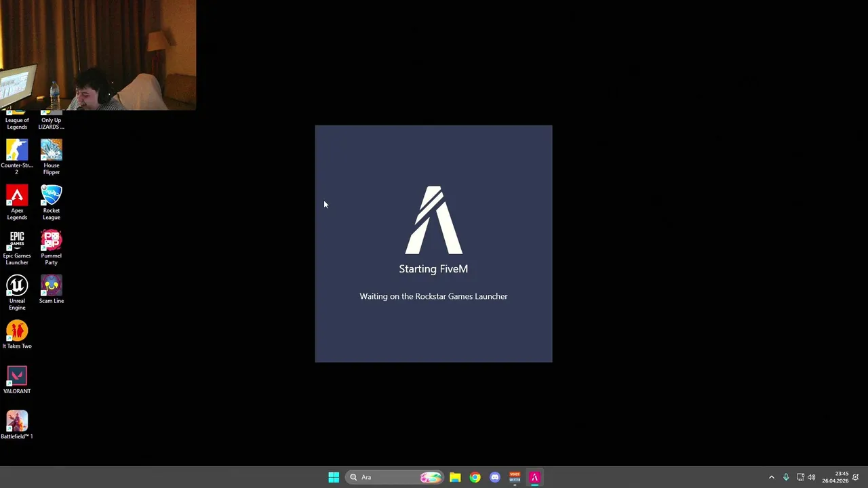Viewport: 868px width, 488px height.
Task: Open the Counter-Strike 2 desktop shortcut
Action: coord(17,157)
